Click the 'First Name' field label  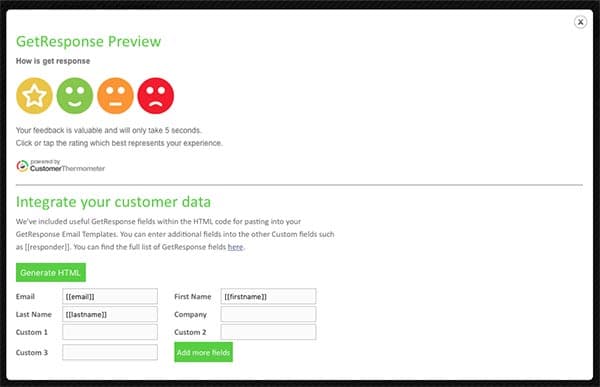tap(192, 297)
